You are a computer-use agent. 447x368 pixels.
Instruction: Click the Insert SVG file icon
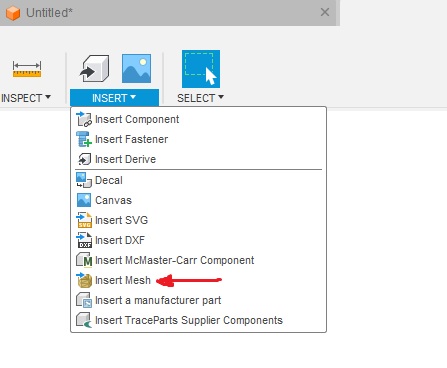click(x=84, y=220)
